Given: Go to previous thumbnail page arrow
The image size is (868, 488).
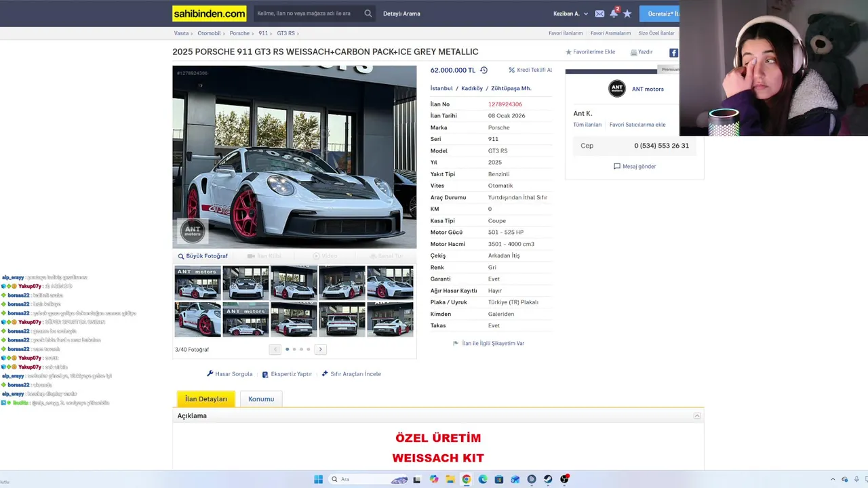Looking at the screenshot, I should 275,349.
